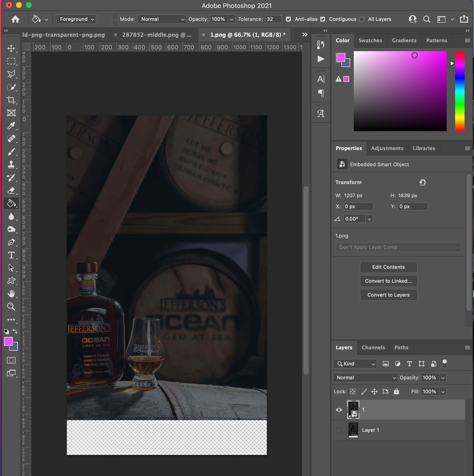The image size is (474, 476).
Task: Open the layer Fill dropdown arrow
Action: tap(443, 392)
